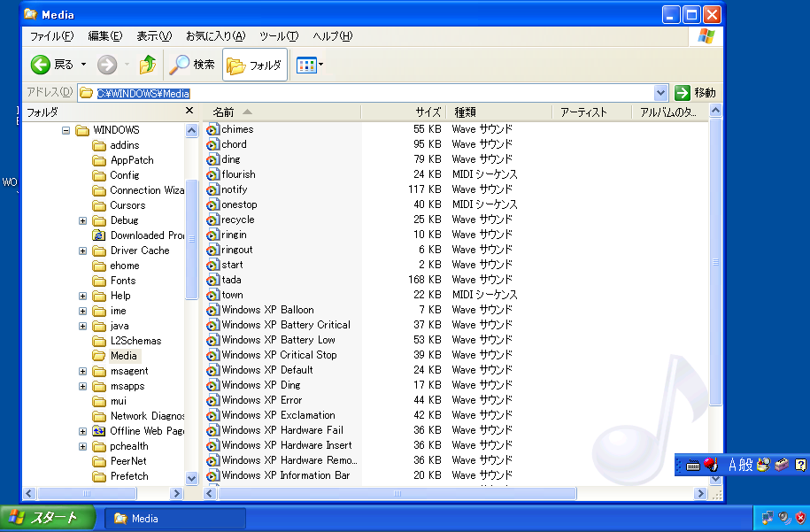Expand the Debug folder node
The height and width of the screenshot is (532, 810).
click(82, 220)
